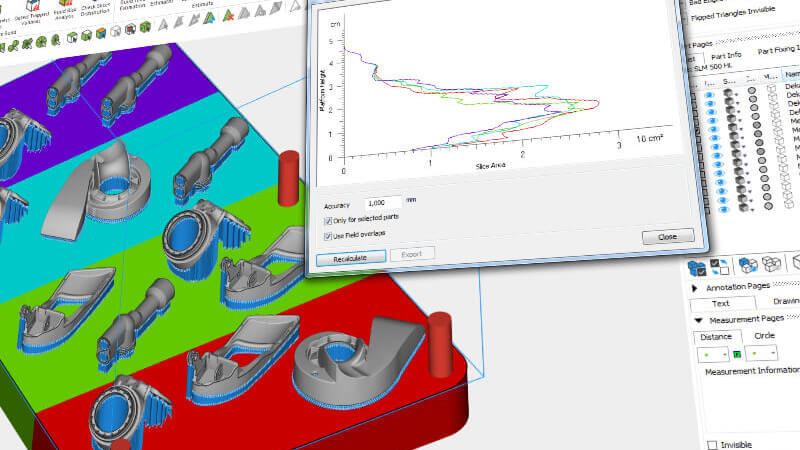Toggle 'Only for selected parts' checkbox

(x=329, y=219)
